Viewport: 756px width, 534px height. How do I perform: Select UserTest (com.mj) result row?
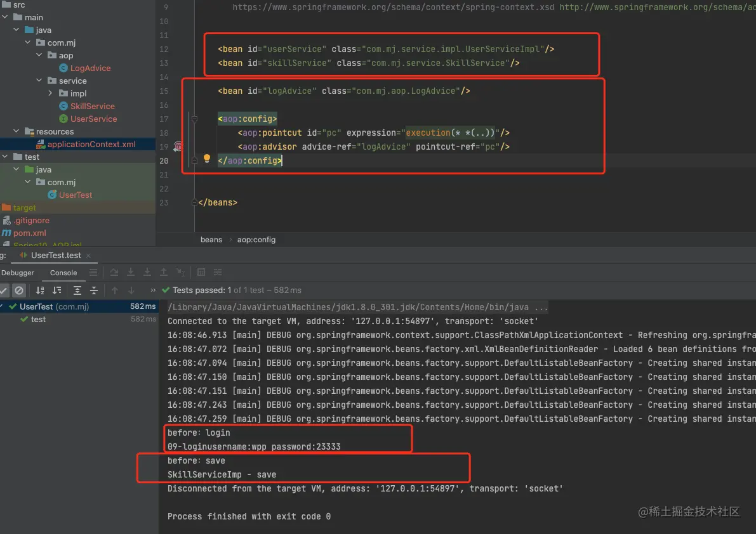tap(79, 306)
